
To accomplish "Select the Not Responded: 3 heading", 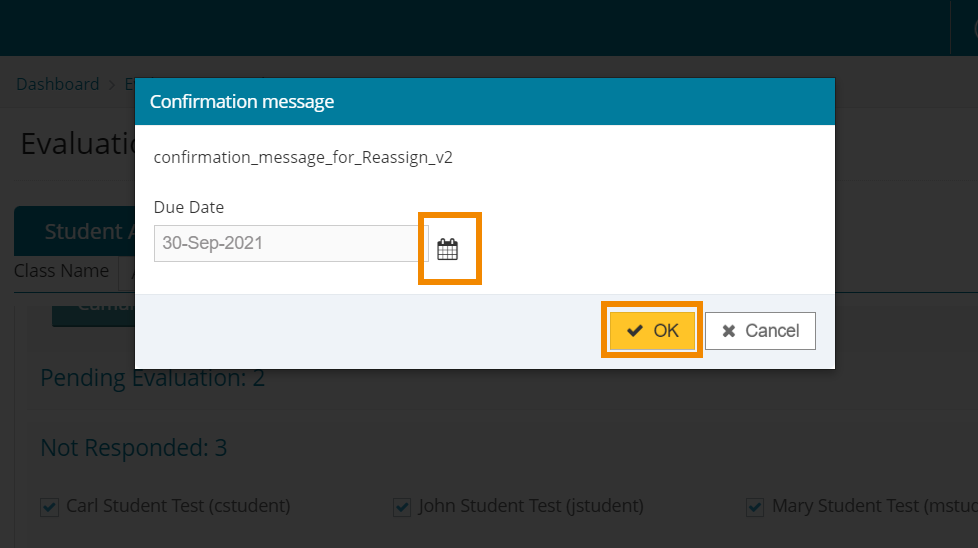I will click(133, 447).
